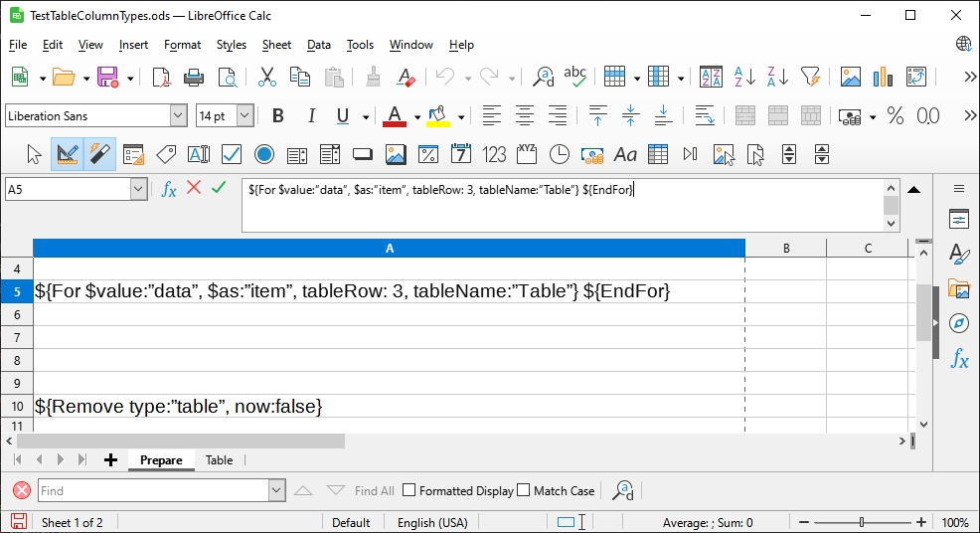
Task: Click the Save document icon
Action: point(107,77)
